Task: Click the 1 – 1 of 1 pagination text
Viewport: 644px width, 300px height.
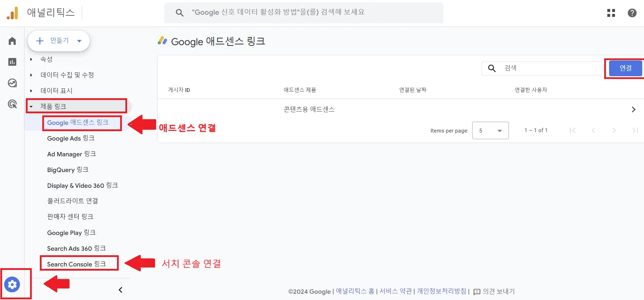Action: click(536, 130)
